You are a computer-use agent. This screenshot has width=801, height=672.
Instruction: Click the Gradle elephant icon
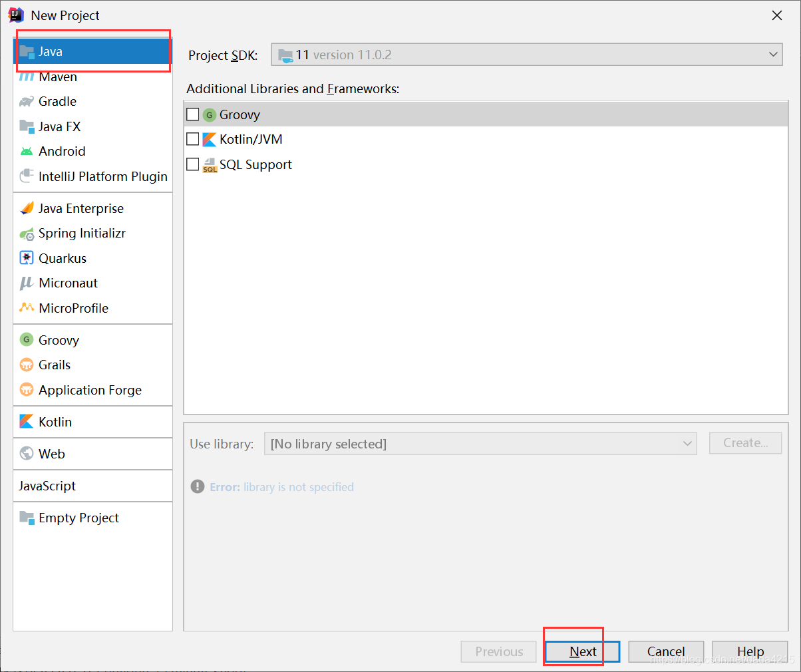pyautogui.click(x=27, y=101)
